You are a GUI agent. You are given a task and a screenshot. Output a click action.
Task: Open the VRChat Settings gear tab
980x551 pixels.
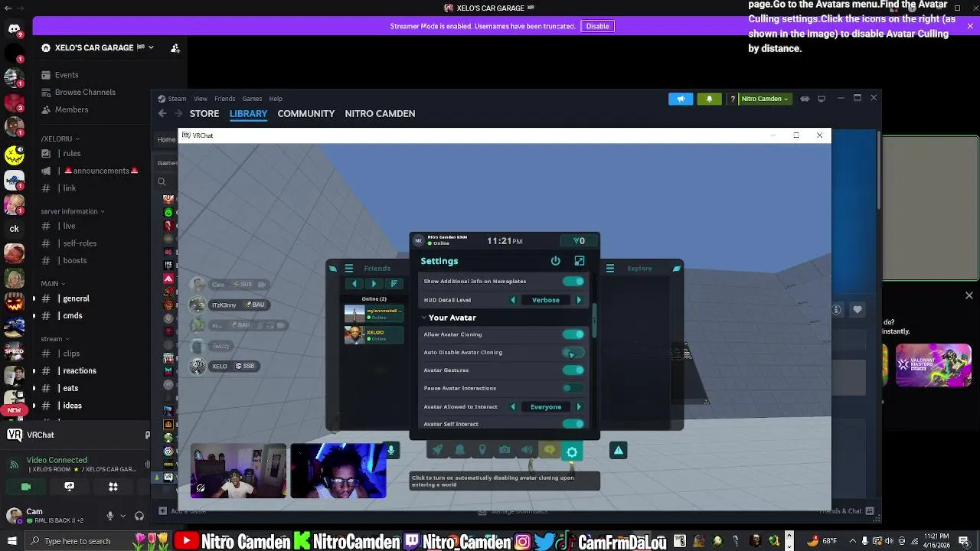coord(572,452)
